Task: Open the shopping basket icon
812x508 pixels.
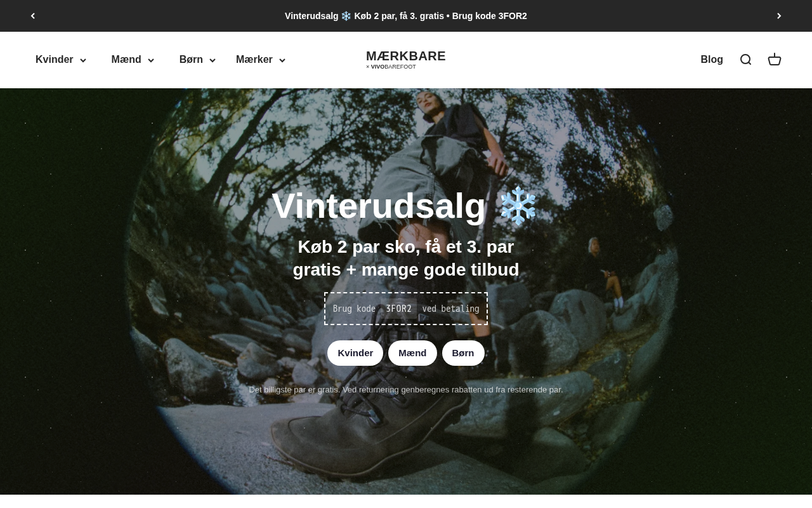Action: tap(775, 60)
